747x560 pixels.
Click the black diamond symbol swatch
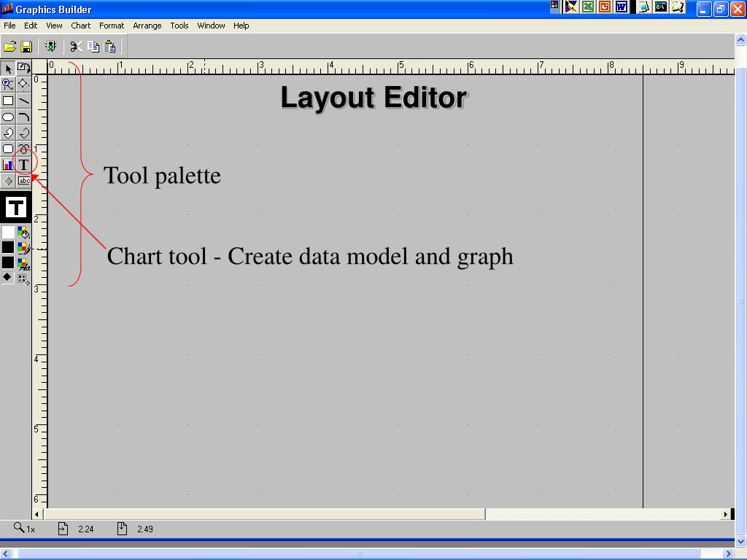7,277
